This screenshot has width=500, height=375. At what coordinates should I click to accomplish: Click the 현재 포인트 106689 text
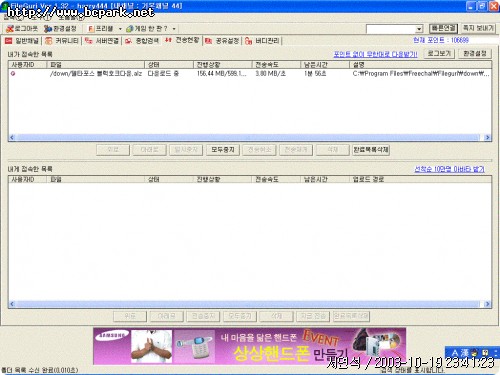click(441, 41)
